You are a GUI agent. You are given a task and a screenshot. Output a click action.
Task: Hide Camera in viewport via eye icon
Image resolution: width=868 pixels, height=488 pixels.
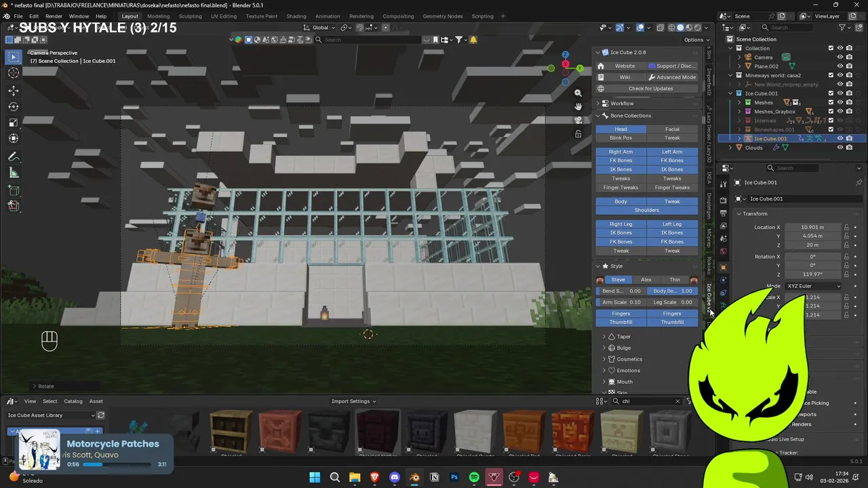click(840, 58)
